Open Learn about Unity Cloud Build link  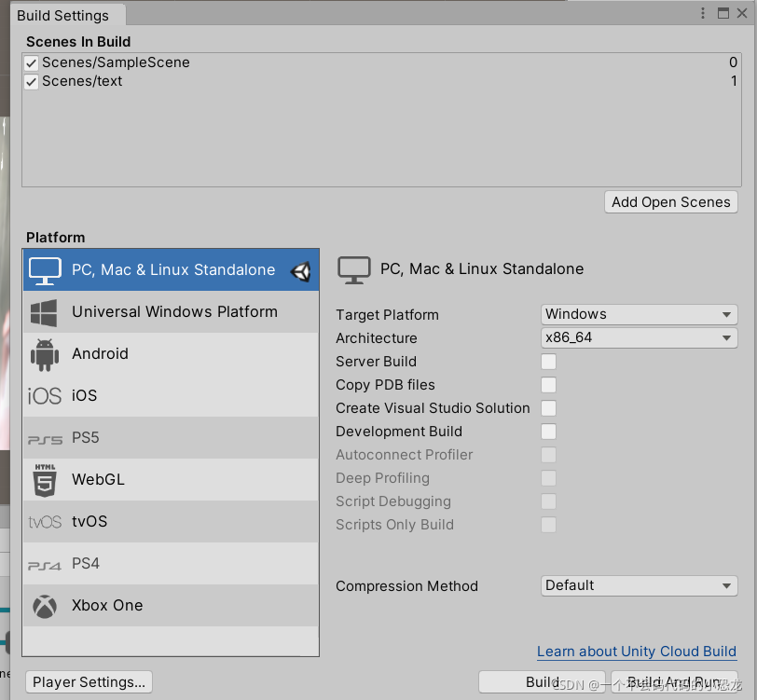pyautogui.click(x=637, y=652)
